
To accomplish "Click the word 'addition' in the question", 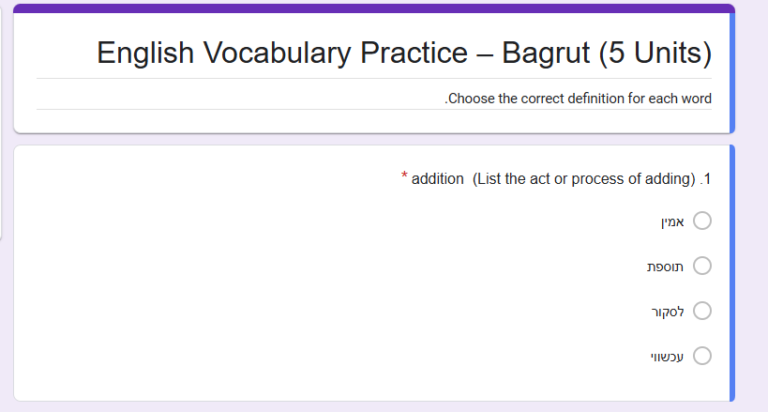I will (x=438, y=179).
